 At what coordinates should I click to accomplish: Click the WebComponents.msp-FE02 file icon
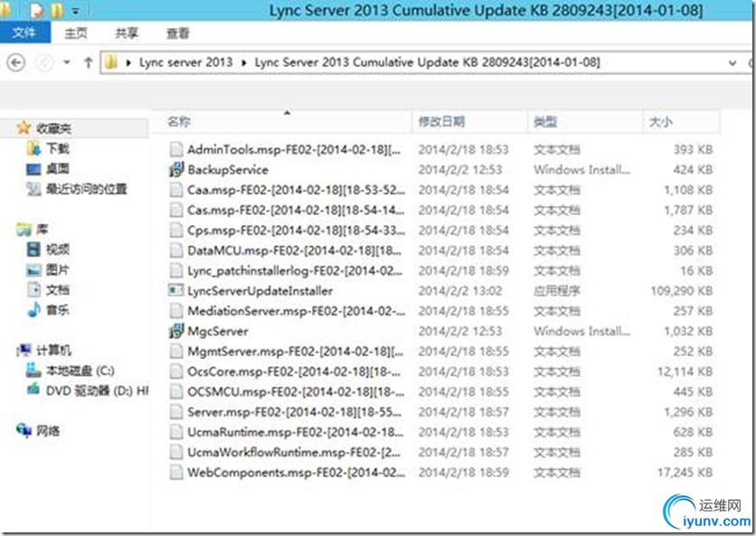[176, 473]
